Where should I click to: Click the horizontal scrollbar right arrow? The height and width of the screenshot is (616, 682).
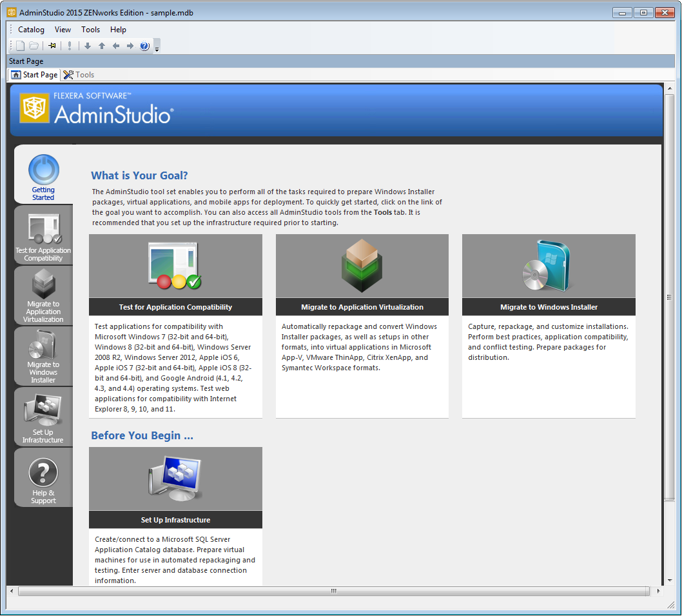[x=658, y=591]
